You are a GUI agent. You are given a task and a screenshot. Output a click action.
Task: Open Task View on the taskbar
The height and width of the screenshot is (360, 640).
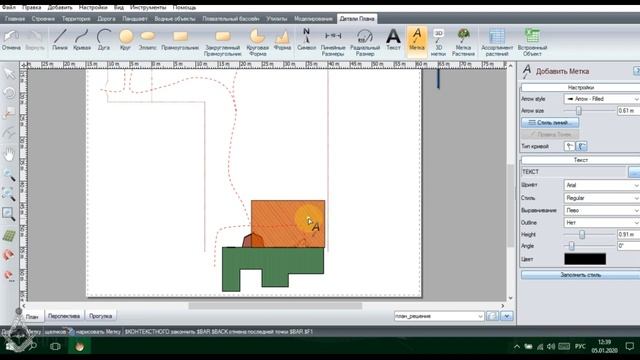point(55,347)
